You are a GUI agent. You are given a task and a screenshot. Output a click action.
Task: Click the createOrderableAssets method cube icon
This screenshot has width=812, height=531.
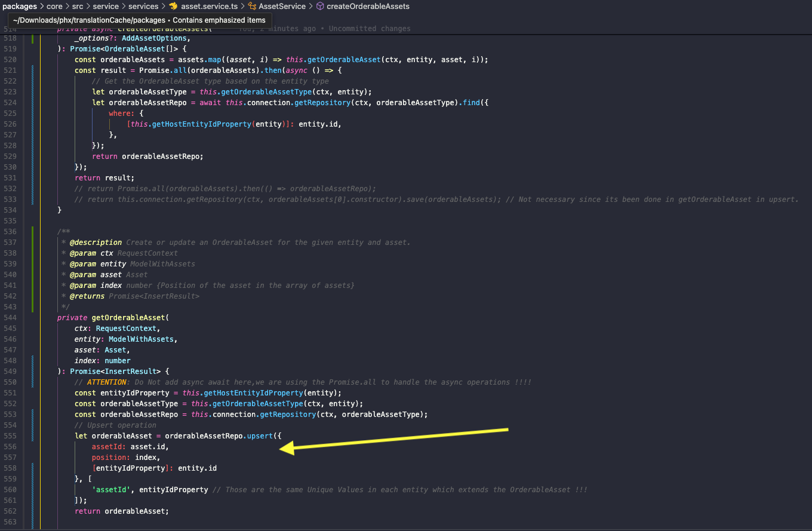tap(319, 6)
